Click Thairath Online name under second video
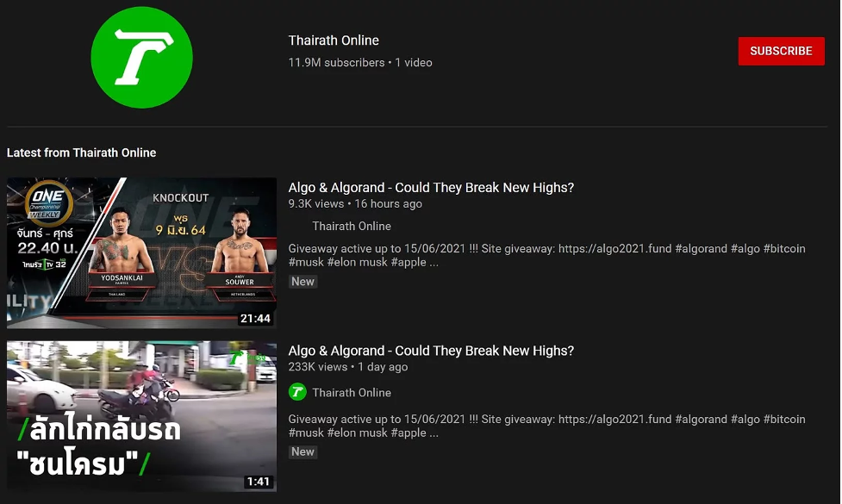 tap(352, 392)
